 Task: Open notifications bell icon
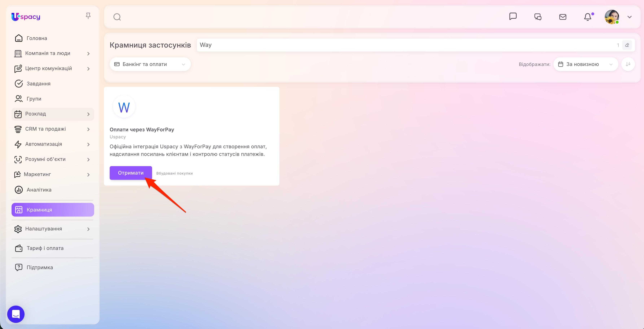(588, 17)
